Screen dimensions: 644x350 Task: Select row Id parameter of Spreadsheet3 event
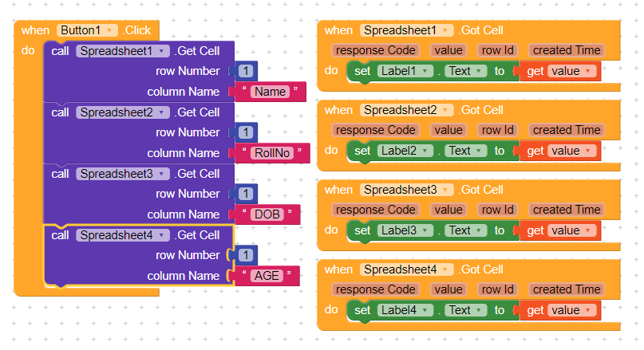pos(497,209)
